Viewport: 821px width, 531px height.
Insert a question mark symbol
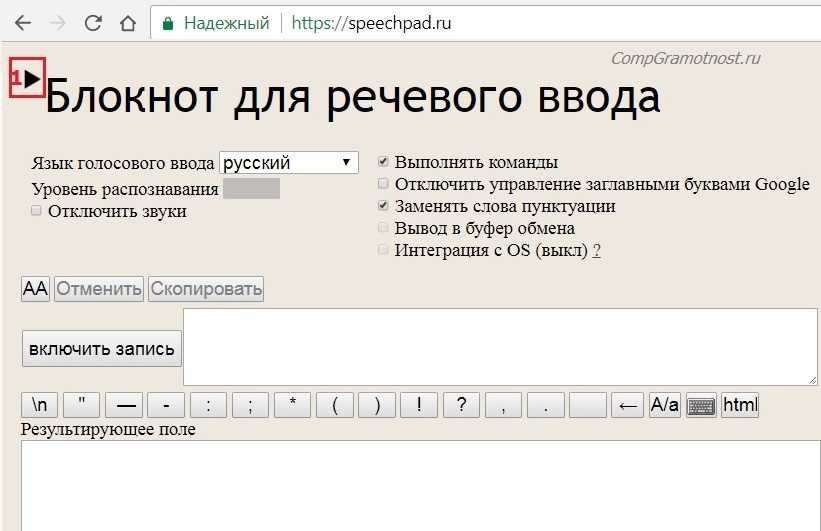(x=461, y=405)
